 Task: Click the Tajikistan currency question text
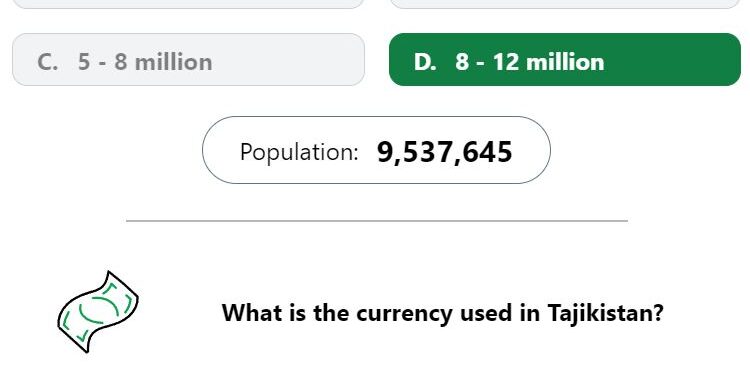[x=443, y=313]
